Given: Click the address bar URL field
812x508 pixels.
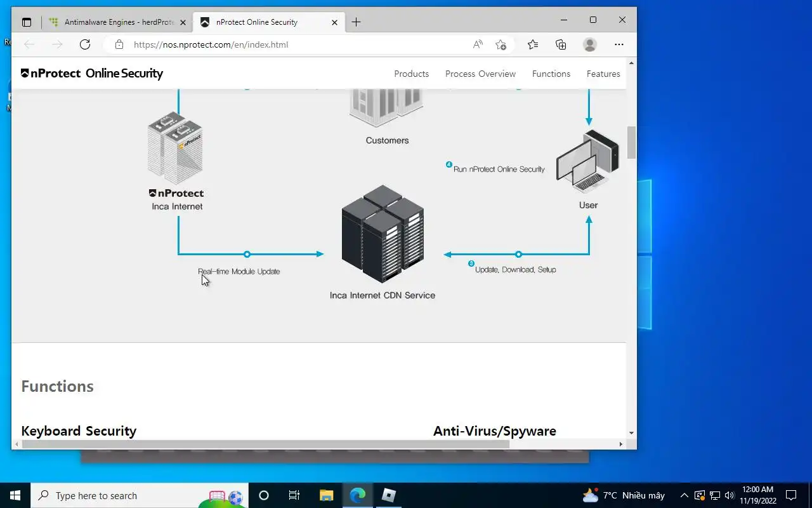Looking at the screenshot, I should (x=298, y=44).
